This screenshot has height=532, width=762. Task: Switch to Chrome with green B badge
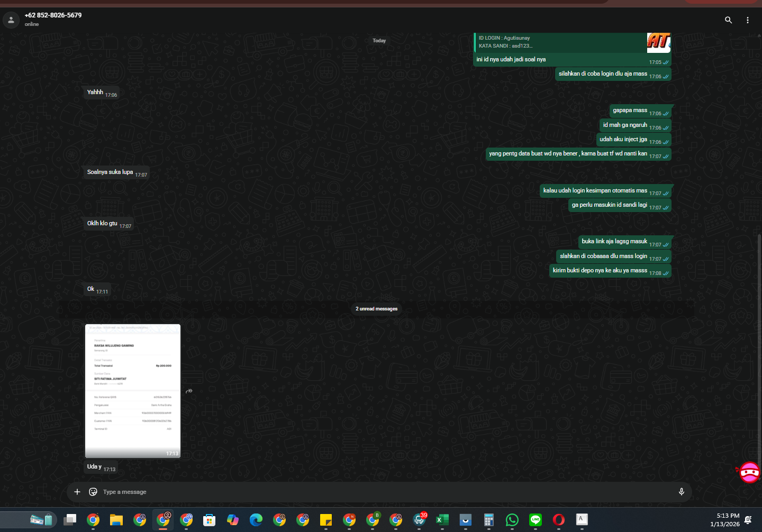coord(373,520)
